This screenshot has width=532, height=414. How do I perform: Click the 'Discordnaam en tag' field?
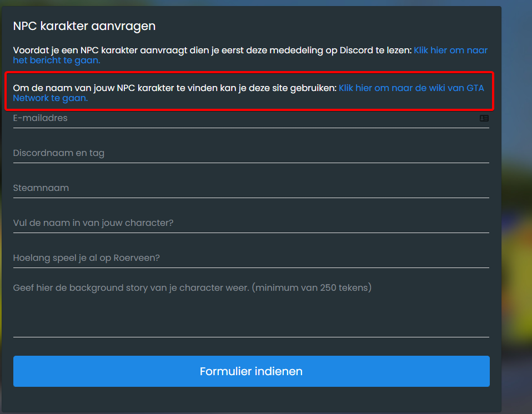222,153
